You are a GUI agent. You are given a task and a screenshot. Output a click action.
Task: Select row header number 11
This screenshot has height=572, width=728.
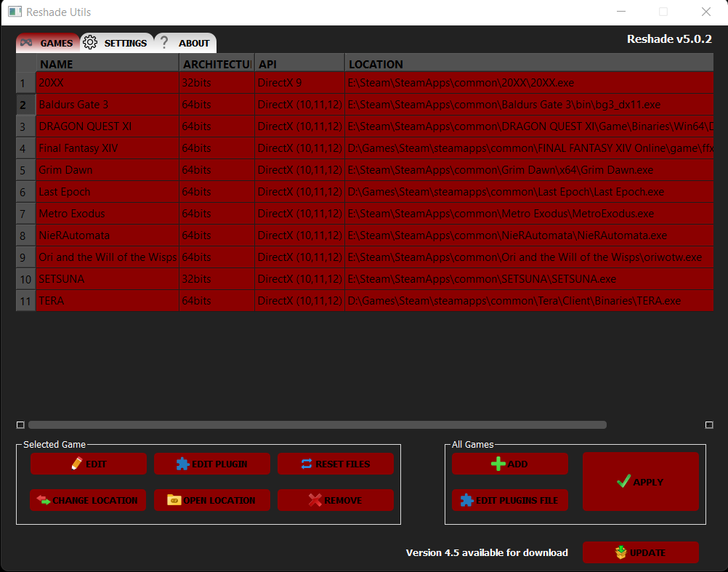[x=25, y=301]
